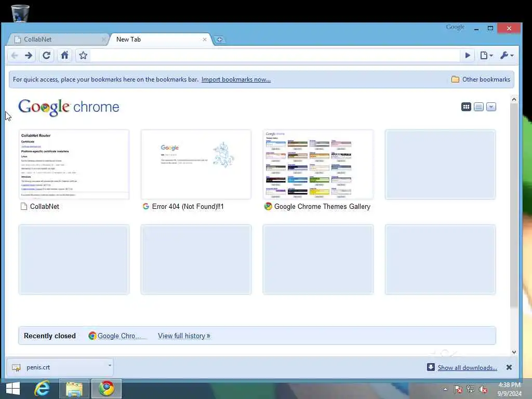Go forward with the forward arrow
The width and height of the screenshot is (532, 399).
tap(29, 55)
